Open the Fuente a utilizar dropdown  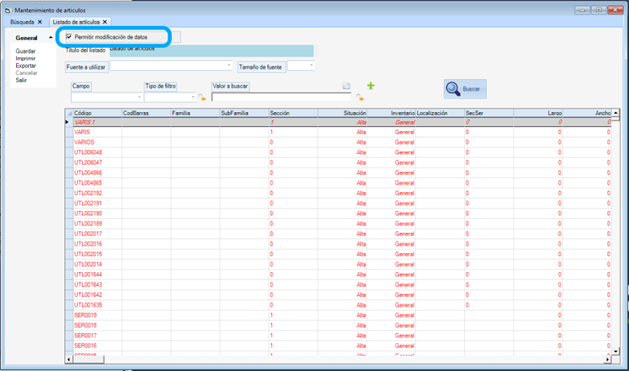(229, 65)
